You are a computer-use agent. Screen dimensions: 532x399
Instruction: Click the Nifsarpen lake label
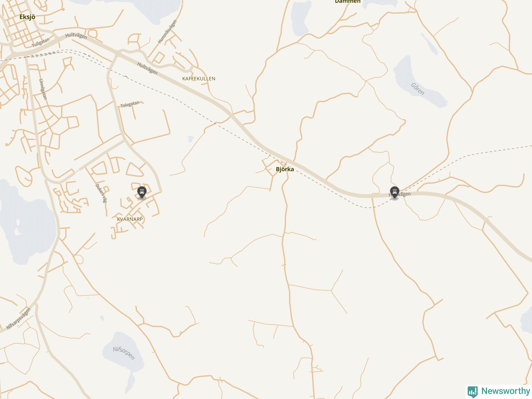(124, 353)
